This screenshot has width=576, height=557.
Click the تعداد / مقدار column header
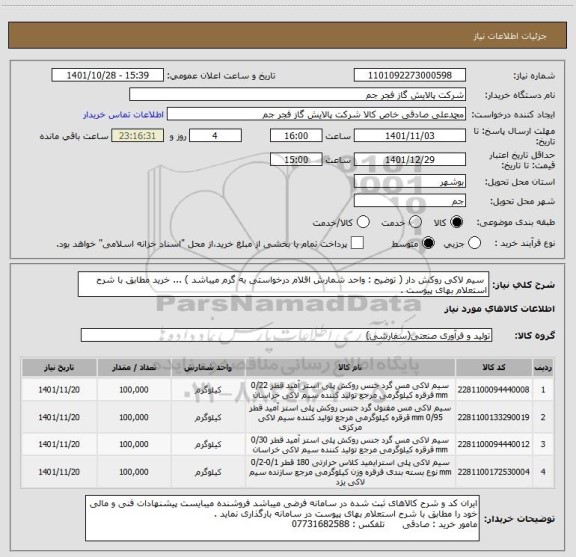click(134, 367)
